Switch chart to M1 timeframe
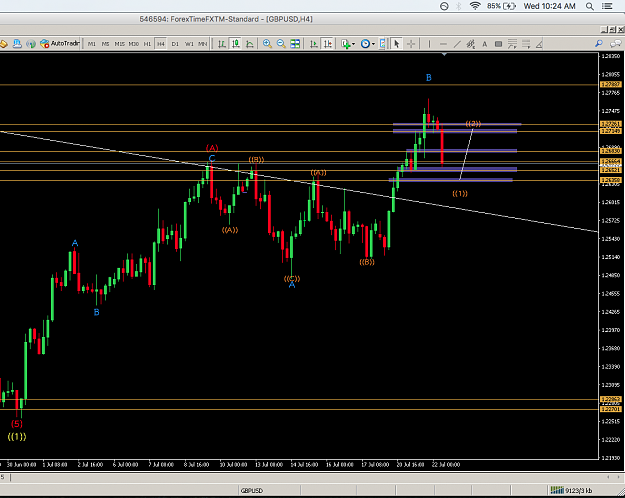 pos(92,44)
